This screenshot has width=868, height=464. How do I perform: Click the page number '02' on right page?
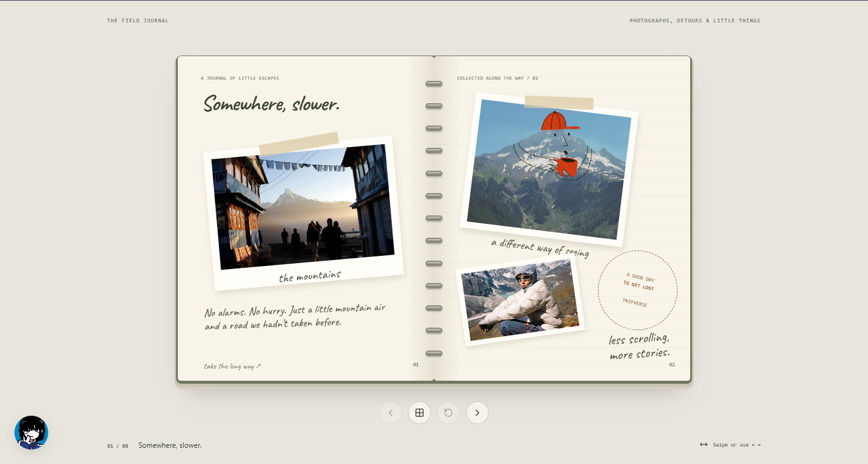(x=672, y=364)
